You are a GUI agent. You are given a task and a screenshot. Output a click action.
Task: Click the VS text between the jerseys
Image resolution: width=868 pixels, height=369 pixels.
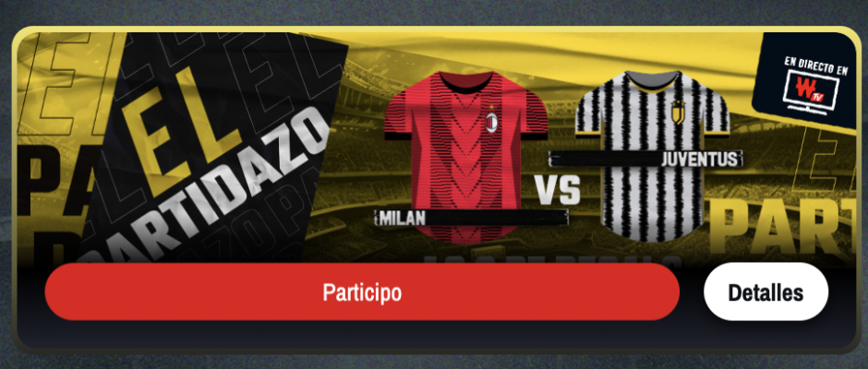tap(557, 190)
